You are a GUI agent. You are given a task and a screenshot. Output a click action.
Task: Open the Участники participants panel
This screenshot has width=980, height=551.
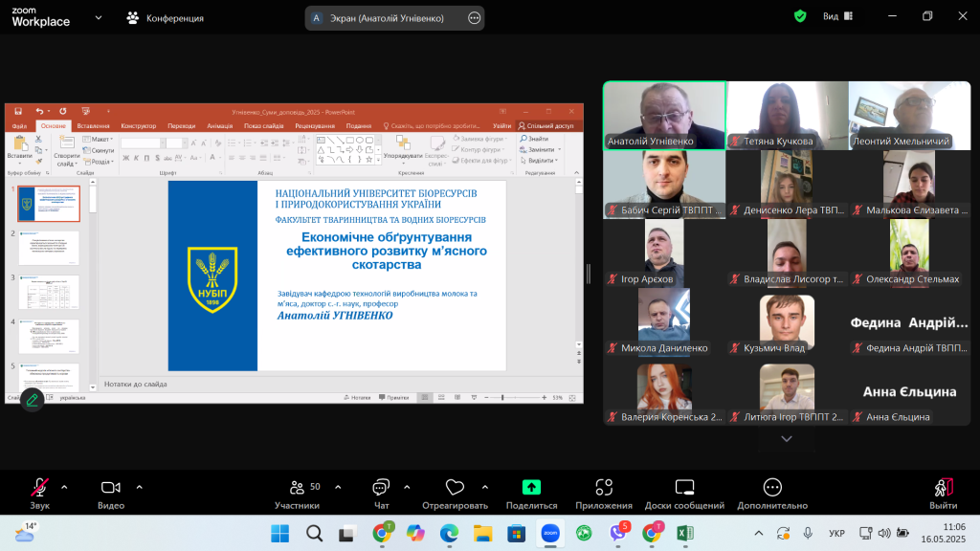click(x=297, y=488)
